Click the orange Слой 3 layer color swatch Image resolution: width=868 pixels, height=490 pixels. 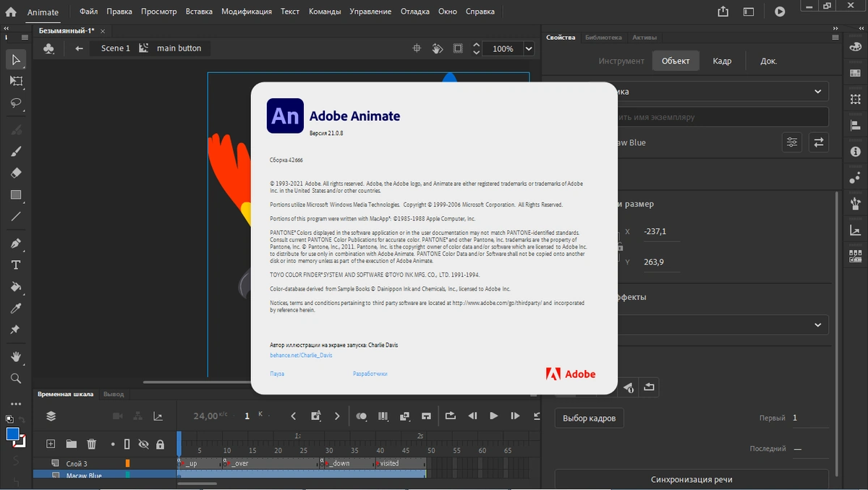click(127, 463)
